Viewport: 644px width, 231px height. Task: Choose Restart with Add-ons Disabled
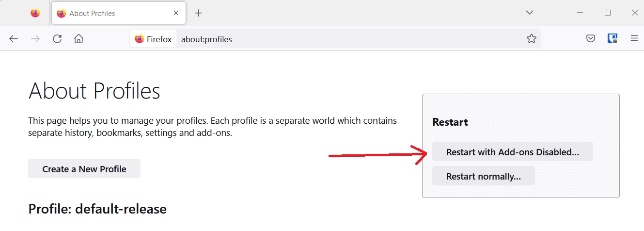tap(513, 152)
